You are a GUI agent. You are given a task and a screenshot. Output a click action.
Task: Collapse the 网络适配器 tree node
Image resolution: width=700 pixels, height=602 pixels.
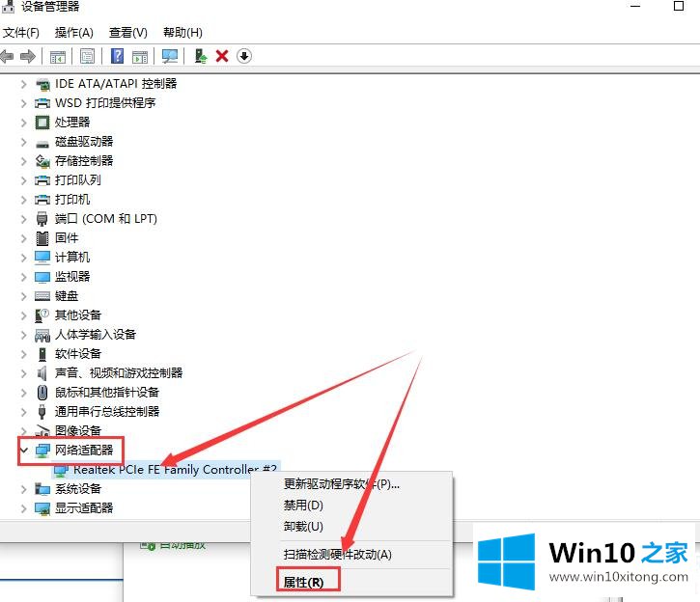tap(24, 451)
